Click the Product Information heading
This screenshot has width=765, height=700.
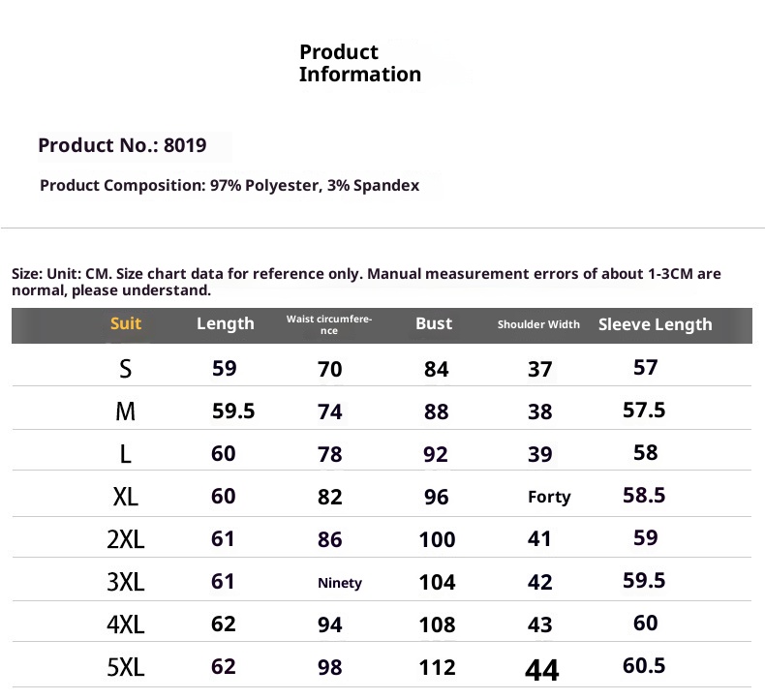pyautogui.click(x=359, y=63)
